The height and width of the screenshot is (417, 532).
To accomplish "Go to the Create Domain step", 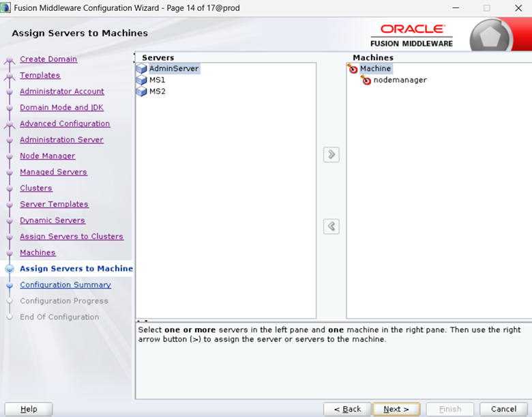I will (x=48, y=59).
